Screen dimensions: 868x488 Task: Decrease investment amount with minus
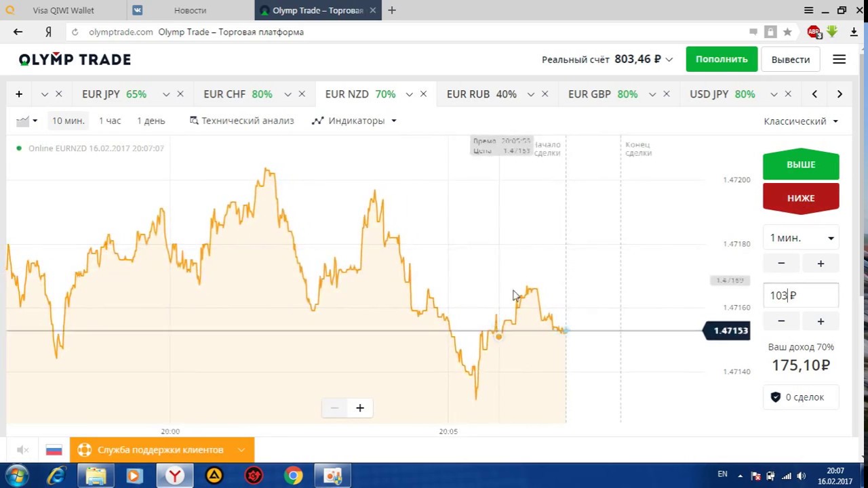click(x=781, y=321)
